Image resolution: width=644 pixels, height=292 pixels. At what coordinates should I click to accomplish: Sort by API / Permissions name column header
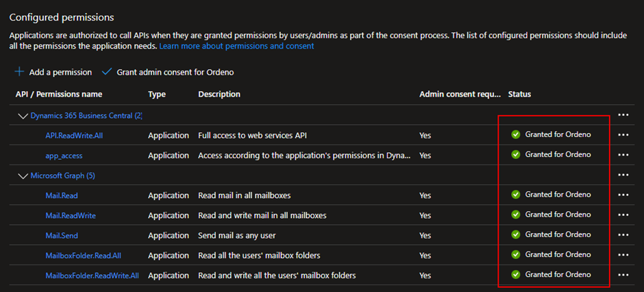[x=59, y=95]
